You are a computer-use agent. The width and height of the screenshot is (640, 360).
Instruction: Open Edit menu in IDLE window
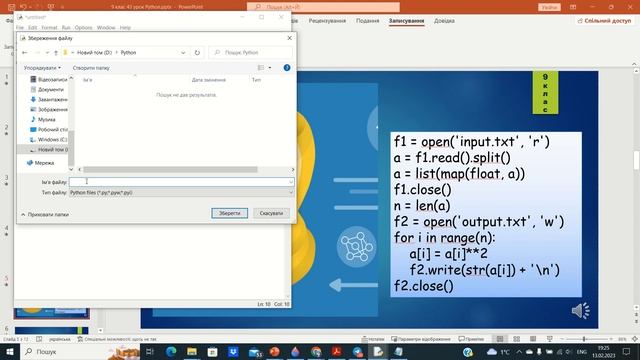(x=33, y=27)
